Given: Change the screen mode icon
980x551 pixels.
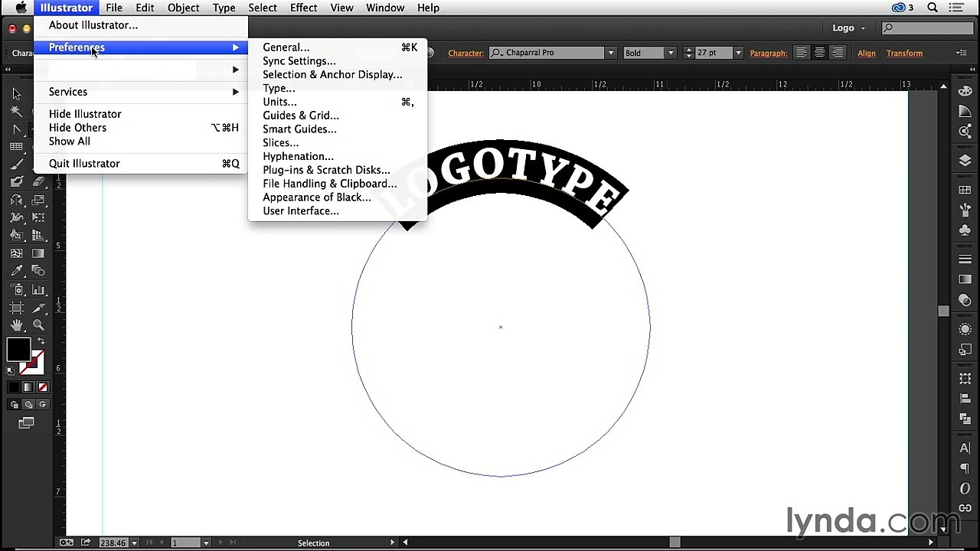Looking at the screenshot, I should pyautogui.click(x=26, y=422).
